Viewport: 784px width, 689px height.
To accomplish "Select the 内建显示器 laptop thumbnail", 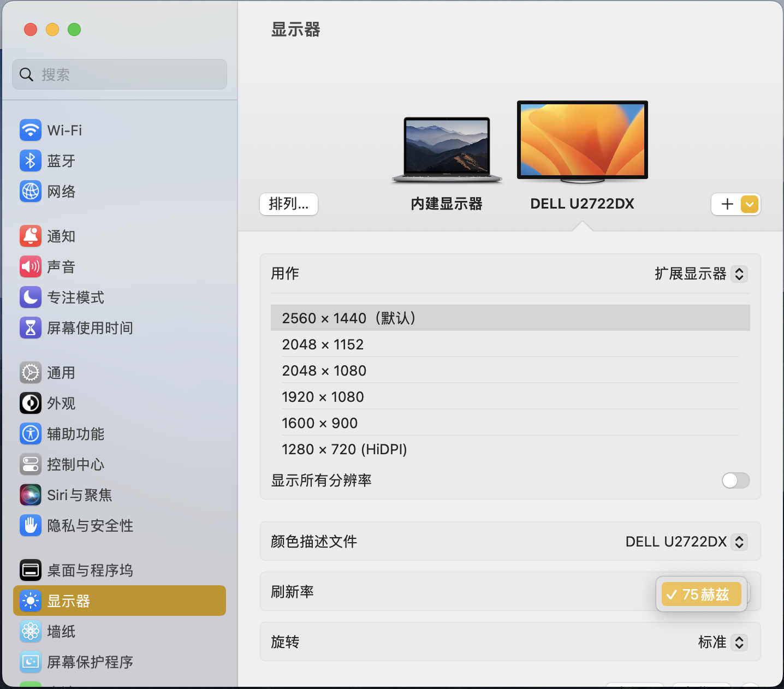I will [447, 150].
